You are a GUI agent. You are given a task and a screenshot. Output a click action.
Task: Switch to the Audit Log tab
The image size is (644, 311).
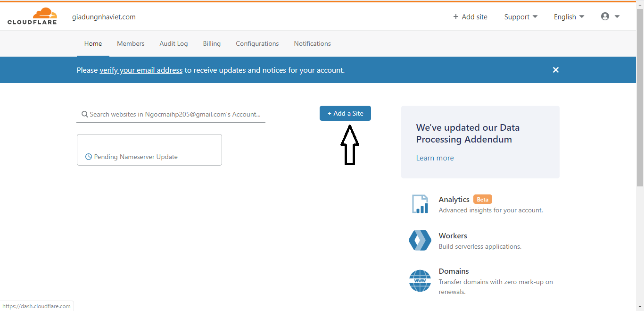173,43
